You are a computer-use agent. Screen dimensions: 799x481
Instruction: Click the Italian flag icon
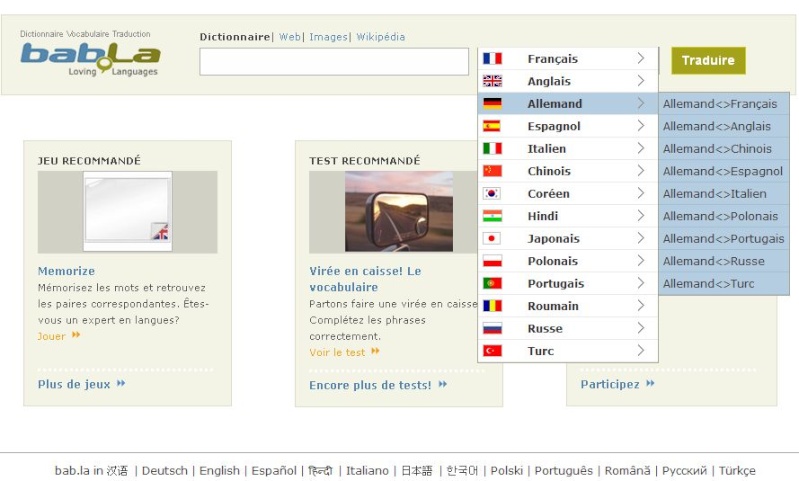(x=492, y=148)
